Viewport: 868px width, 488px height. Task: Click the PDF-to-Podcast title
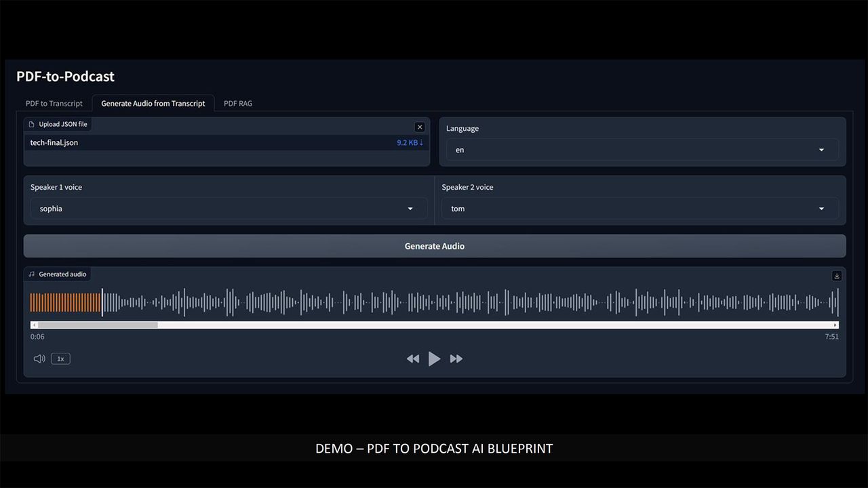click(x=65, y=77)
